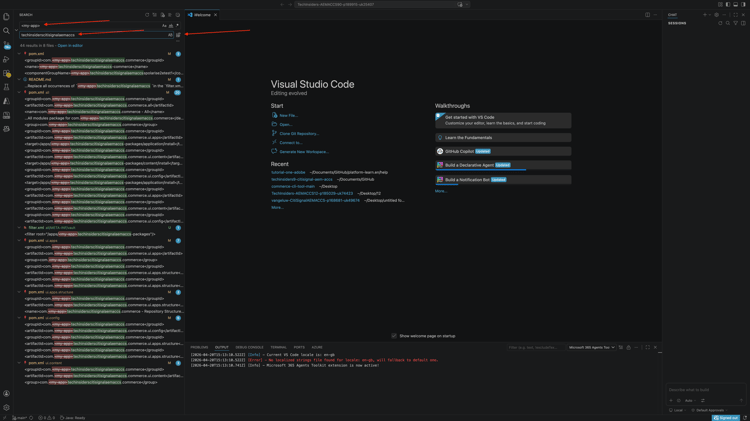Open Accounts menu in activity bar
The image size is (750, 421).
6,393
